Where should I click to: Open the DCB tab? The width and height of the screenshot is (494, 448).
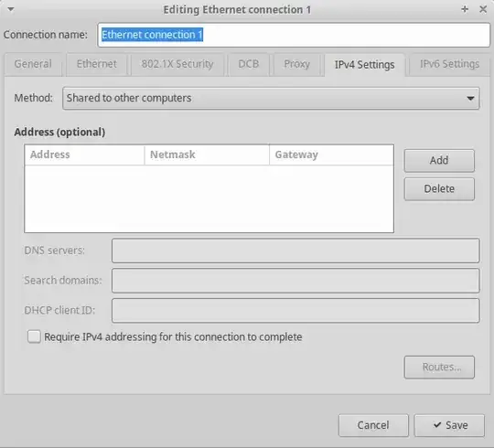click(249, 64)
